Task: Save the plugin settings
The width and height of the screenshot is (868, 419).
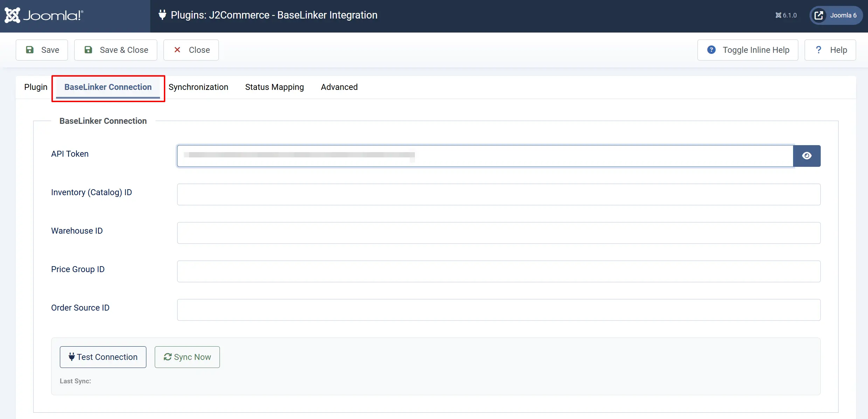Action: click(42, 50)
